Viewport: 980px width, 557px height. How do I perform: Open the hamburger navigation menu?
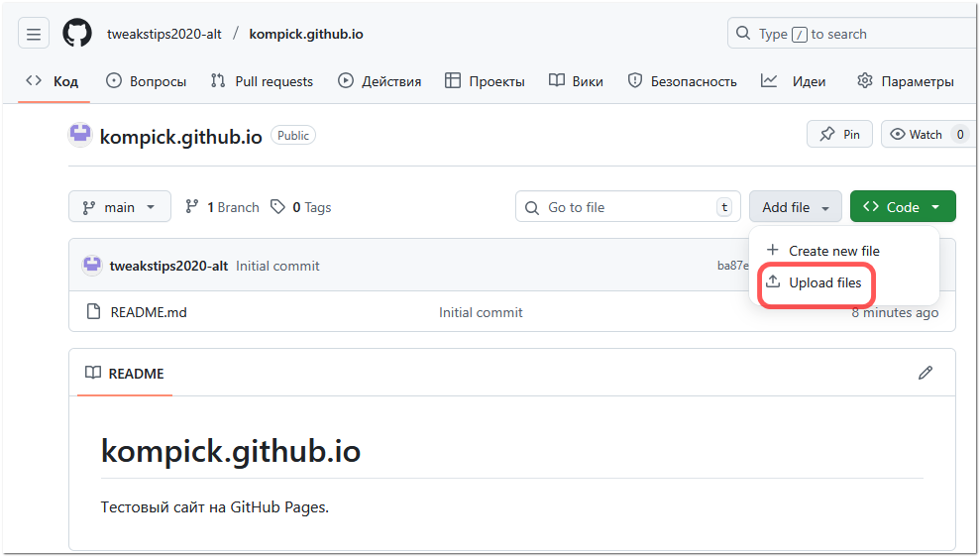34,34
